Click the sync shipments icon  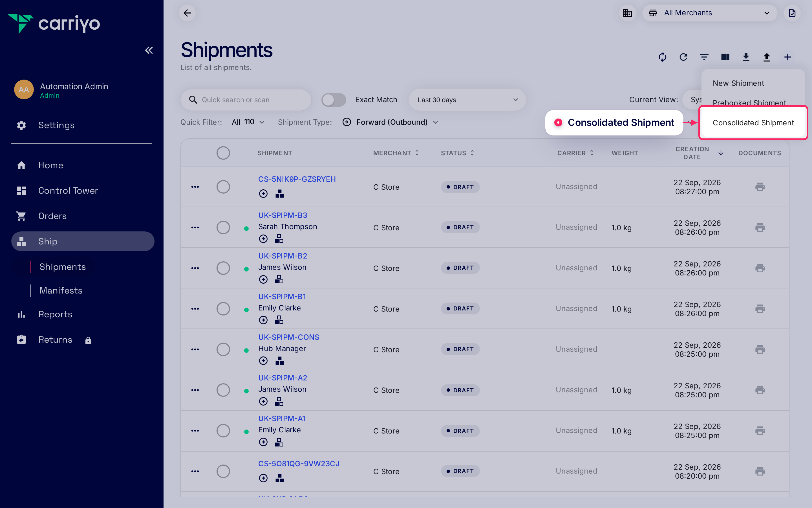[662, 57]
